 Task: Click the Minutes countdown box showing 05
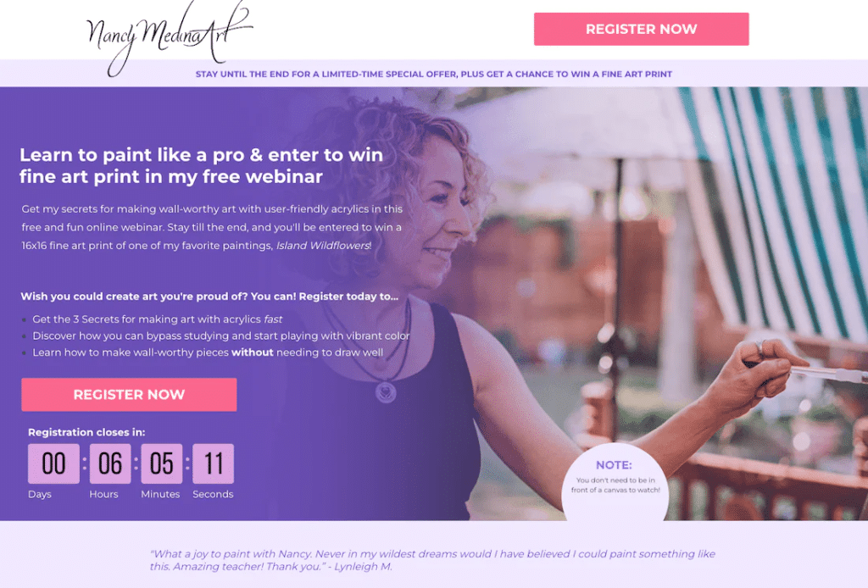click(x=162, y=463)
